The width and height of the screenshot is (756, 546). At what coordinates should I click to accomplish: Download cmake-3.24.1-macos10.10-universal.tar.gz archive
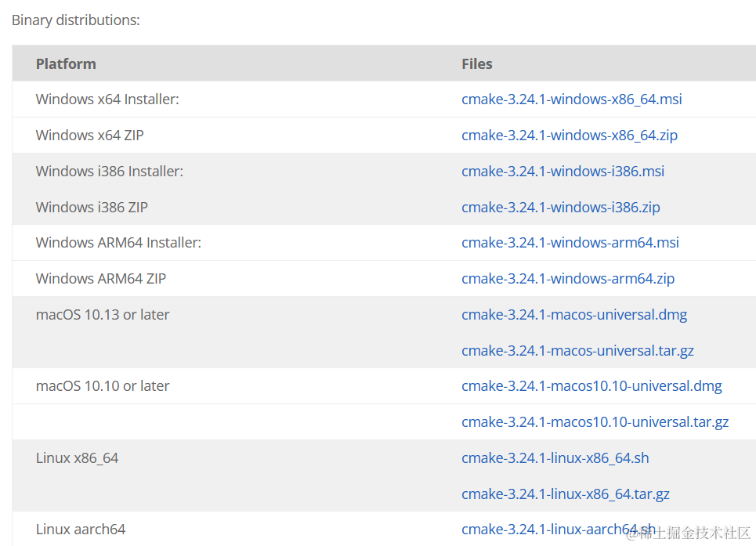(x=595, y=422)
